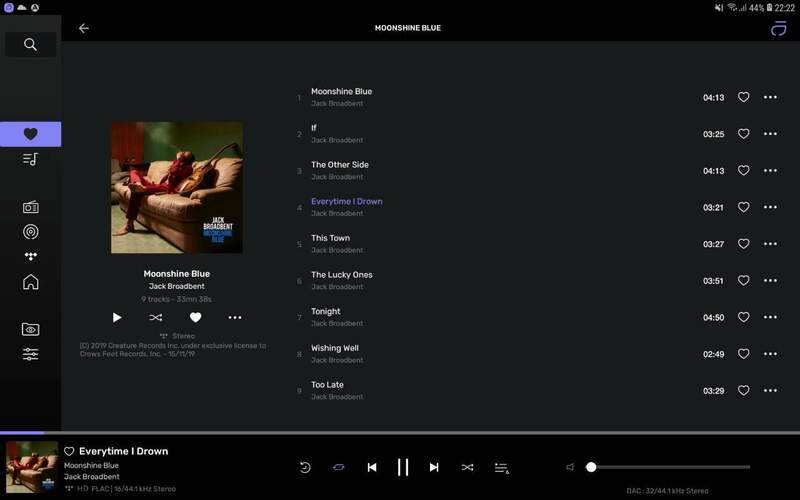Open more options for The Lucky Ones
Screen dimensions: 800x500
pos(770,281)
